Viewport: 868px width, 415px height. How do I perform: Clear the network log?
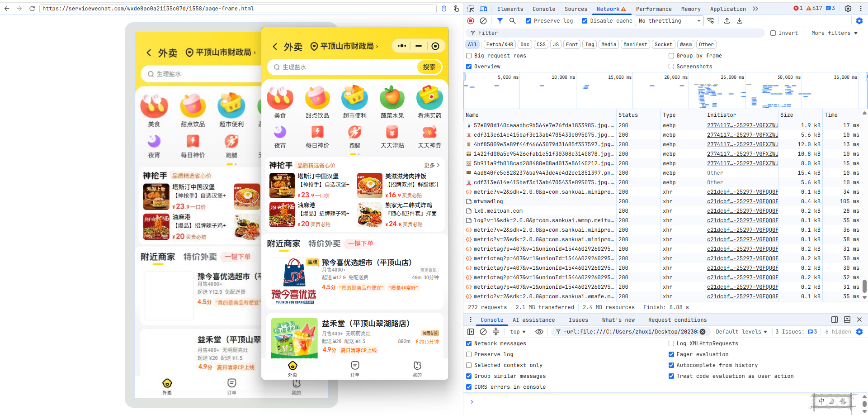(483, 21)
